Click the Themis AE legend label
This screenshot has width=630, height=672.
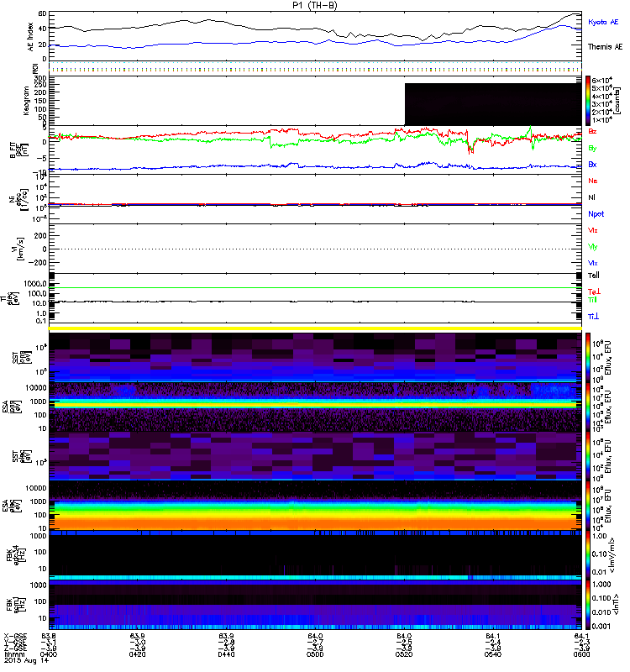click(x=605, y=47)
